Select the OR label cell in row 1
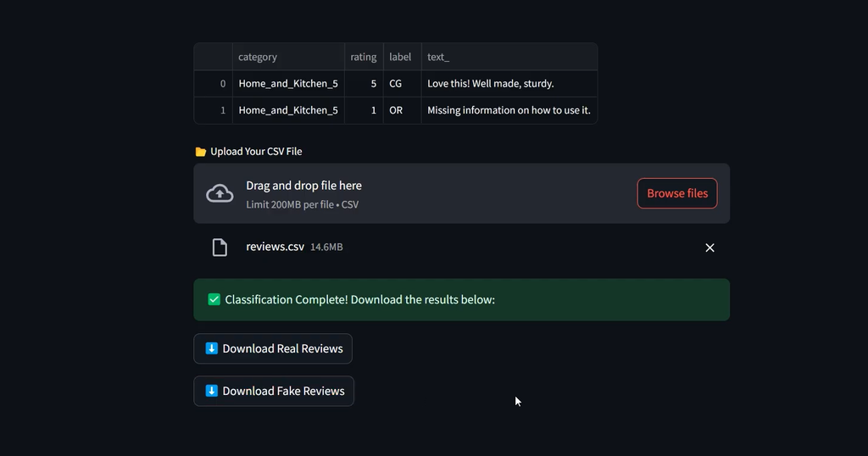This screenshot has height=456, width=868. (403, 110)
